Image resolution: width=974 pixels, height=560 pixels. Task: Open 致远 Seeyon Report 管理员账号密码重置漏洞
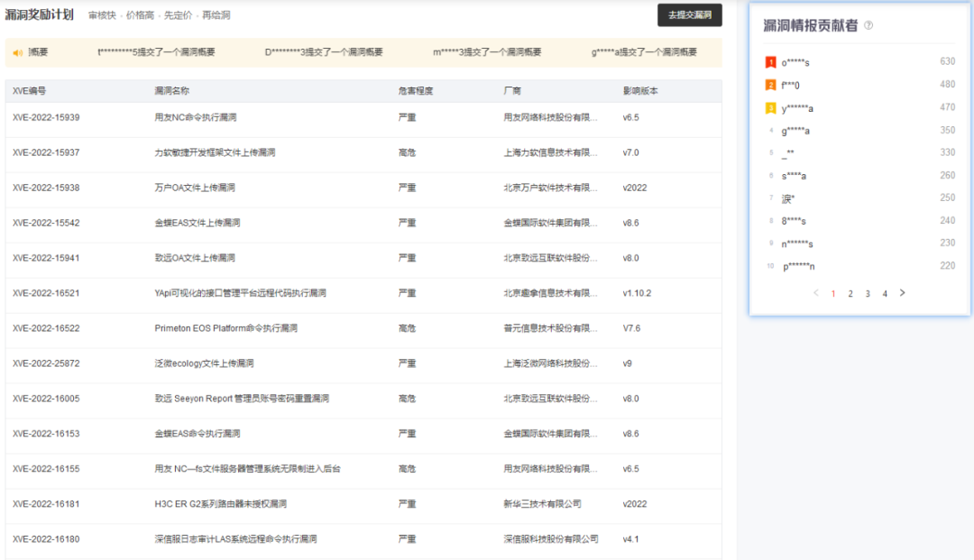click(x=242, y=399)
